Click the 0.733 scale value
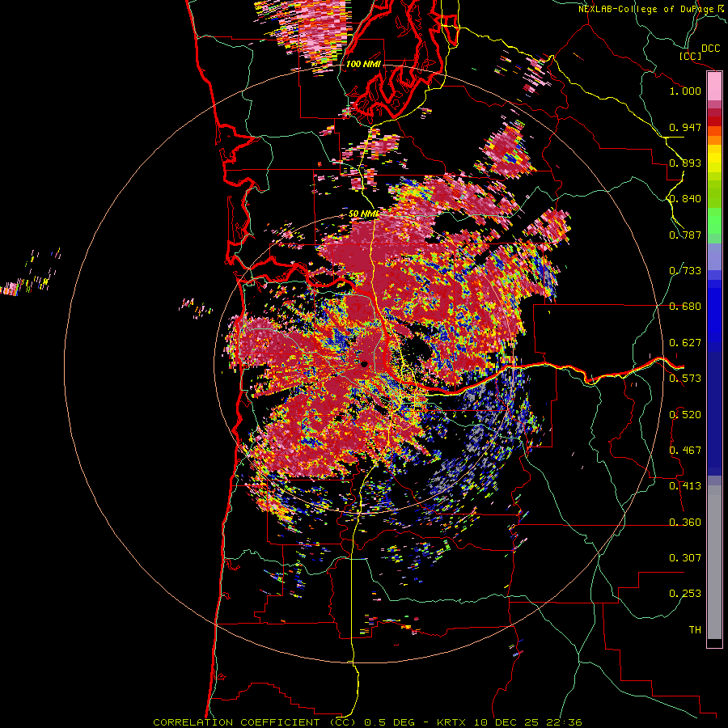Viewport: 728px width, 728px height. 685,271
